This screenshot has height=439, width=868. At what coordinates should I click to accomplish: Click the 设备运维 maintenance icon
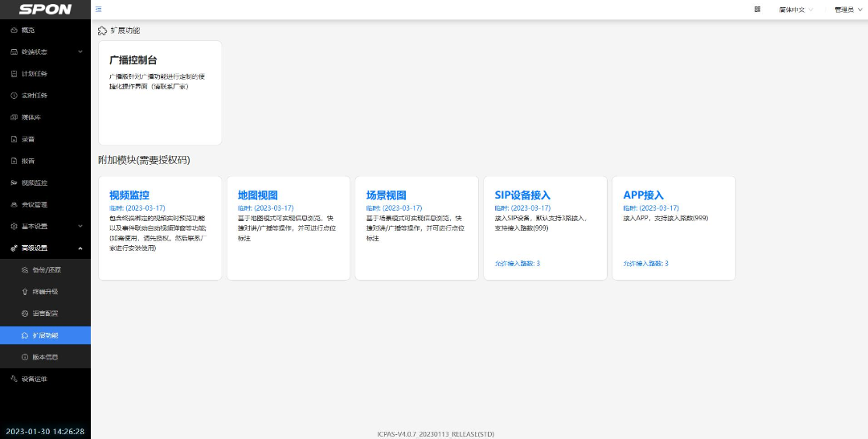[14, 379]
